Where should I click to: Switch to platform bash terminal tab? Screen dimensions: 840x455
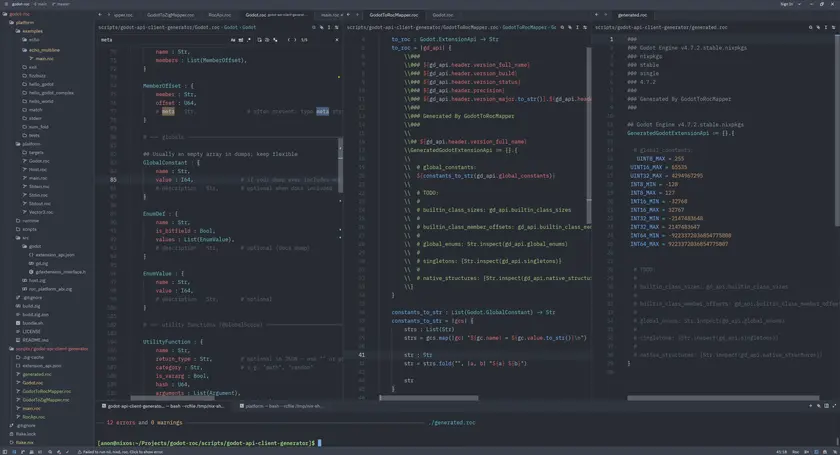[281, 406]
